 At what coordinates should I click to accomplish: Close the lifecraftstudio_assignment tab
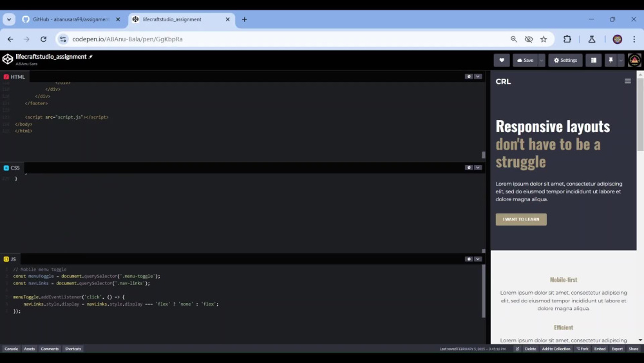(227, 19)
